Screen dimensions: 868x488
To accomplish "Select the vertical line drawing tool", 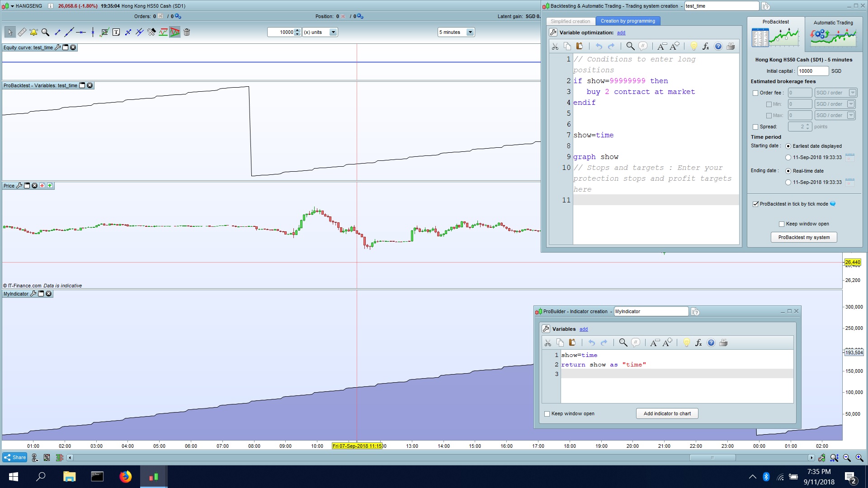I will point(93,32).
